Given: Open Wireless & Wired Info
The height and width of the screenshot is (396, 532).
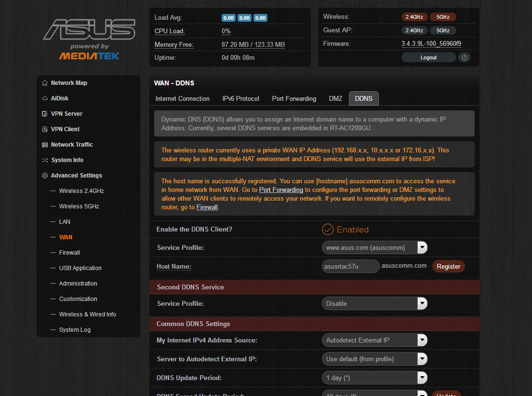Looking at the screenshot, I should (88, 314).
